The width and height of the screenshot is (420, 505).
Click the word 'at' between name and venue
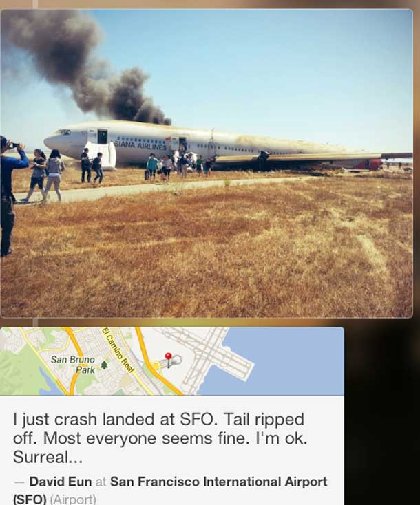(x=101, y=482)
